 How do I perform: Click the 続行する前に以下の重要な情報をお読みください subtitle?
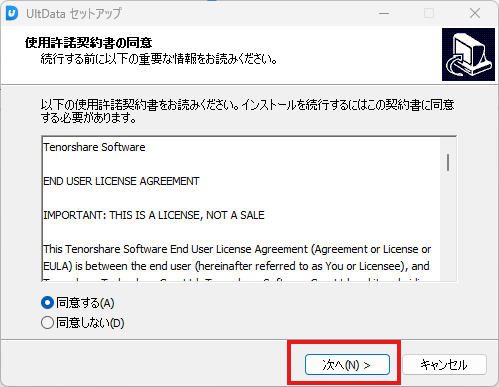(x=159, y=59)
